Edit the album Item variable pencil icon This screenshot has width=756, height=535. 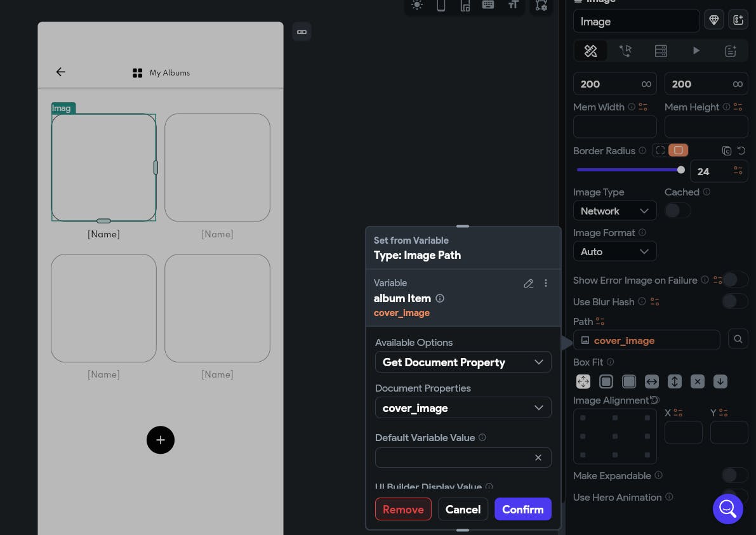click(528, 284)
